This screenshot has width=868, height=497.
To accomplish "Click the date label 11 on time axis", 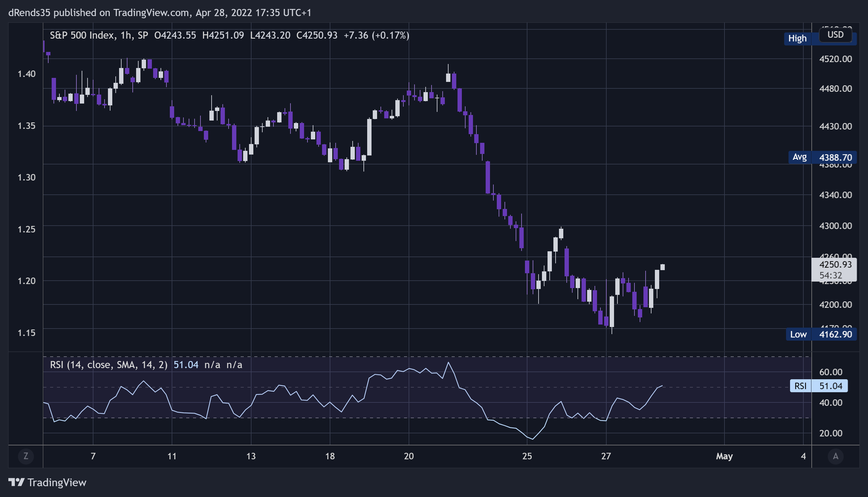I will coord(172,457).
